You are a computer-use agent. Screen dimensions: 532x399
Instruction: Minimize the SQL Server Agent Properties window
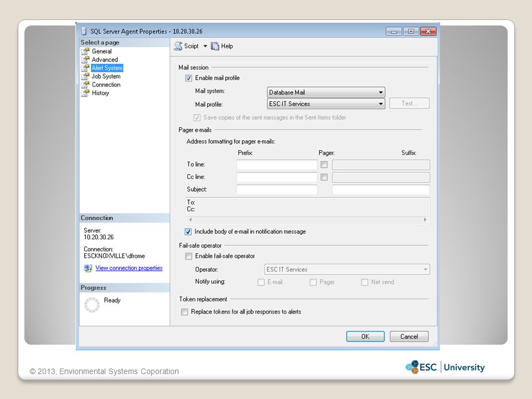click(x=394, y=32)
